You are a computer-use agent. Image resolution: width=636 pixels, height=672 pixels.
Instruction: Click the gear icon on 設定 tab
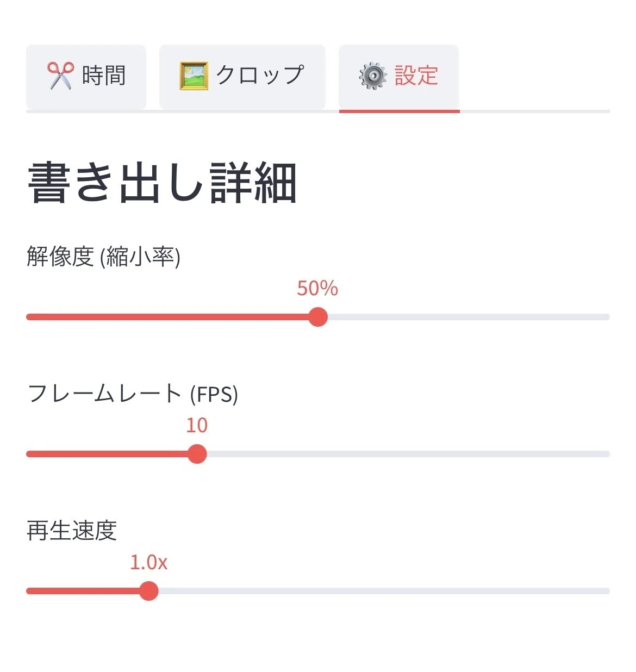(x=373, y=76)
